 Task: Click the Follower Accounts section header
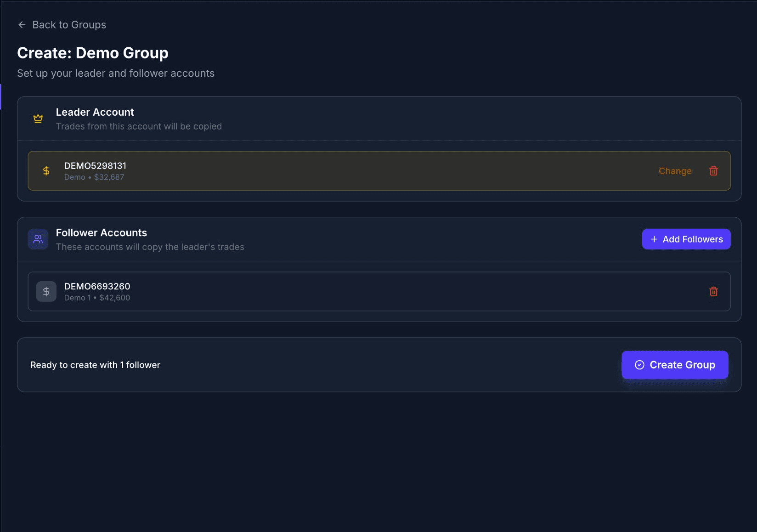tap(101, 232)
